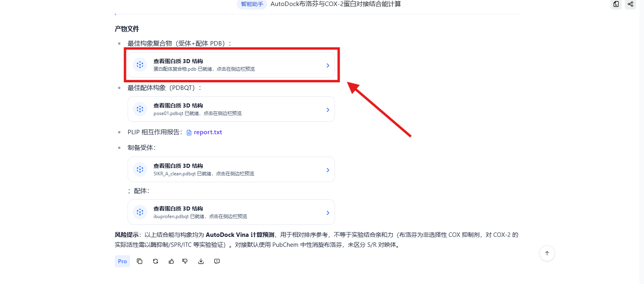Give a thumbs down to the response

185,261
